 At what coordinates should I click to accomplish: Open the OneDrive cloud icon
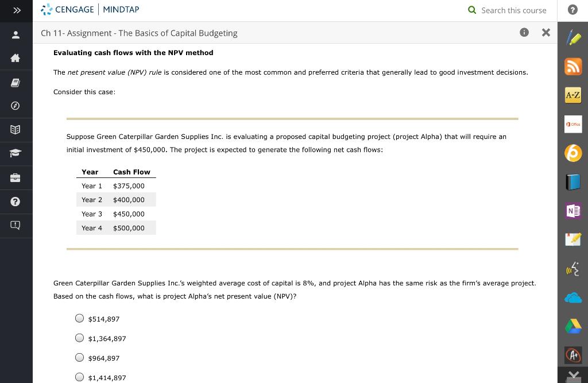[x=573, y=297]
